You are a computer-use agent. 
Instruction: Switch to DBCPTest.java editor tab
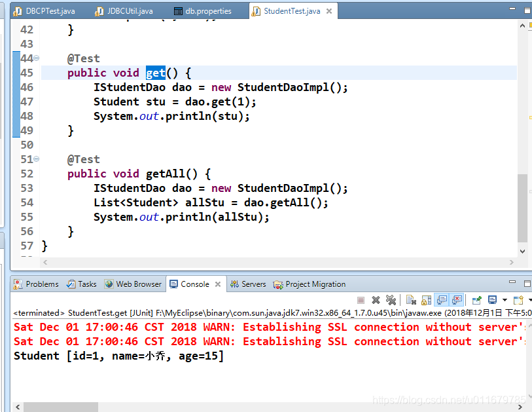(x=44, y=11)
